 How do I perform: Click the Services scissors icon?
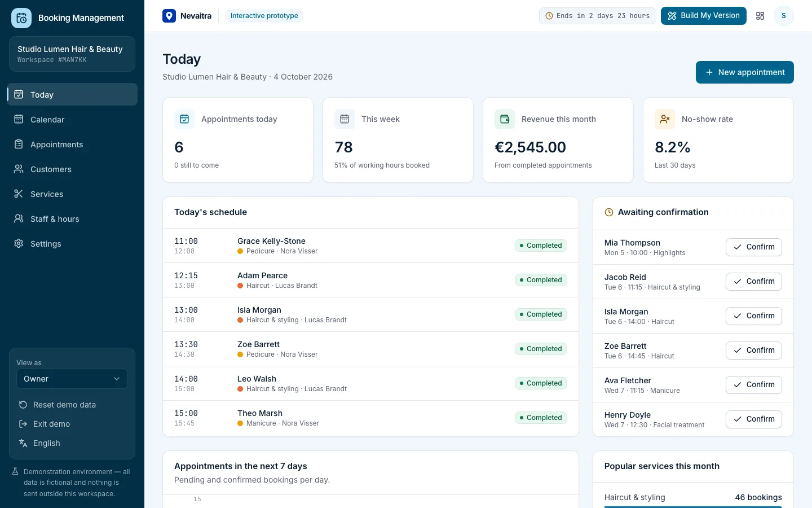(x=19, y=194)
